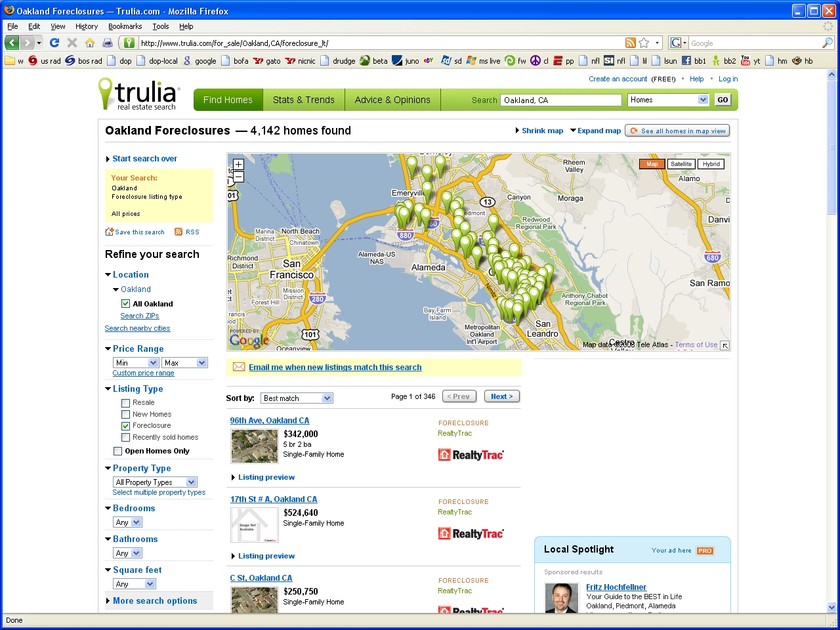Go back using the browser Back arrow

pyautogui.click(x=12, y=43)
